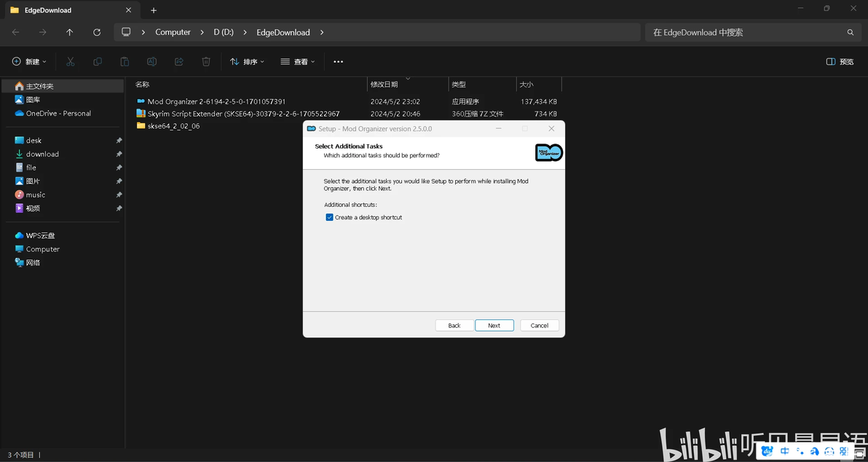Click EdgeDownload in the address breadcrumb
The image size is (868, 462).
(283, 32)
